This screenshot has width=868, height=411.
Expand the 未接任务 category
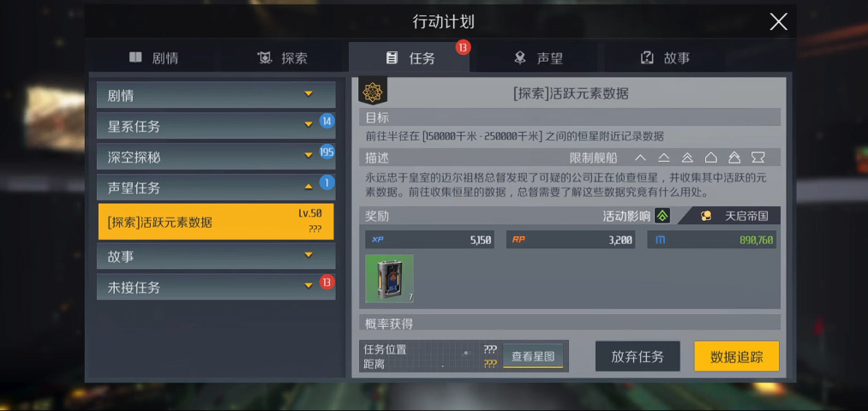tap(216, 287)
